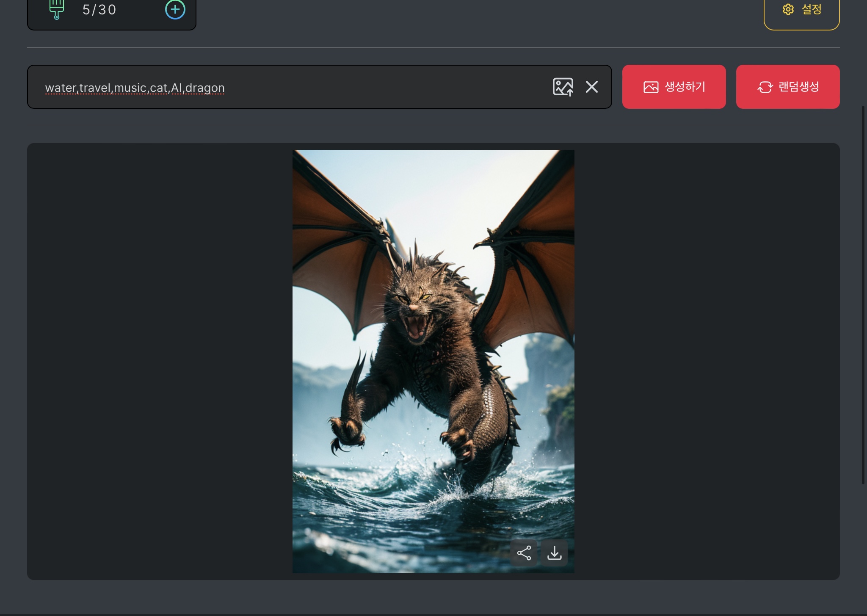The height and width of the screenshot is (616, 867).
Task: Click the word dragon in the prompt
Action: click(205, 88)
